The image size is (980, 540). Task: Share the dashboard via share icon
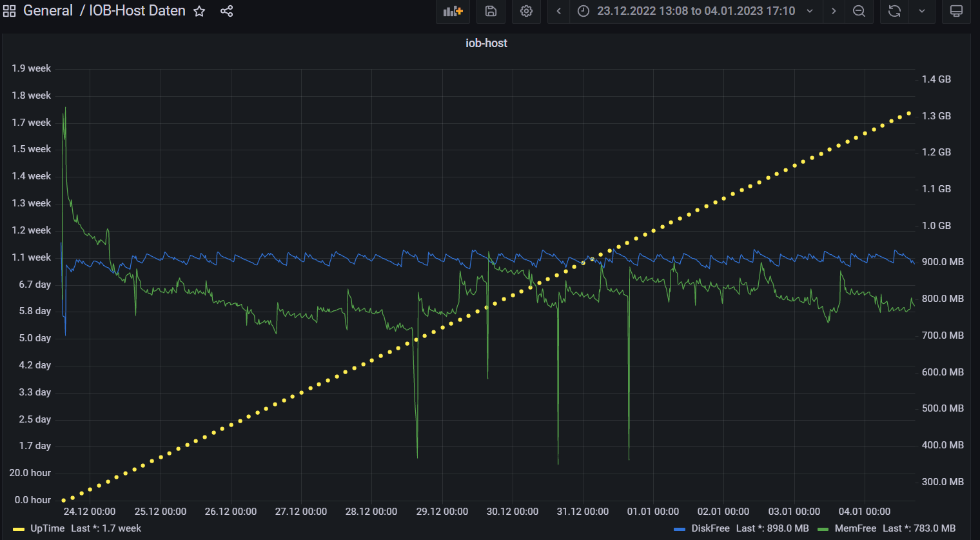click(x=226, y=11)
